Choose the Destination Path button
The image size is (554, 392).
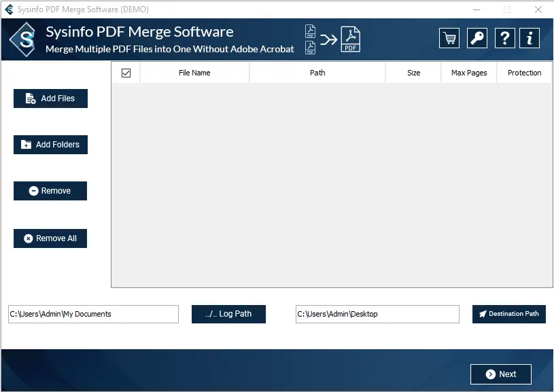click(x=508, y=314)
